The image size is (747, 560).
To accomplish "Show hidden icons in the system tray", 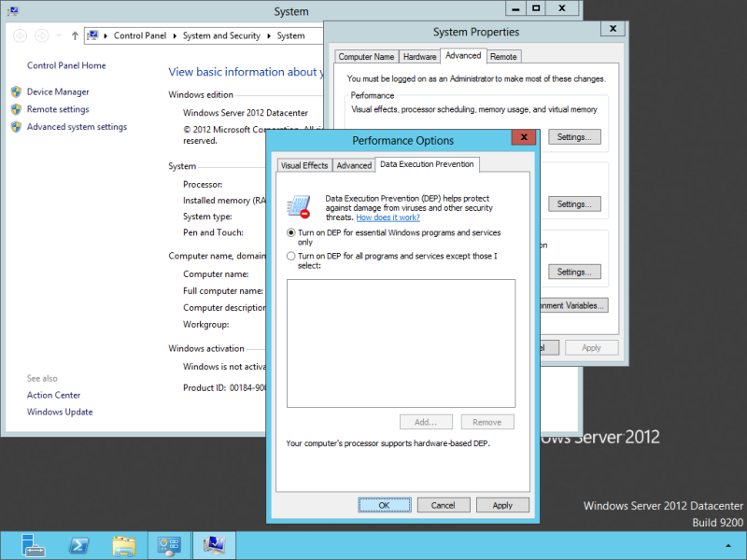I will 728,546.
